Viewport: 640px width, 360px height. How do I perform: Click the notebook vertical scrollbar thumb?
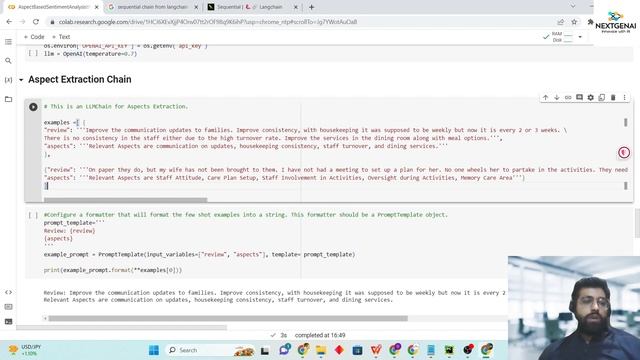[637, 223]
